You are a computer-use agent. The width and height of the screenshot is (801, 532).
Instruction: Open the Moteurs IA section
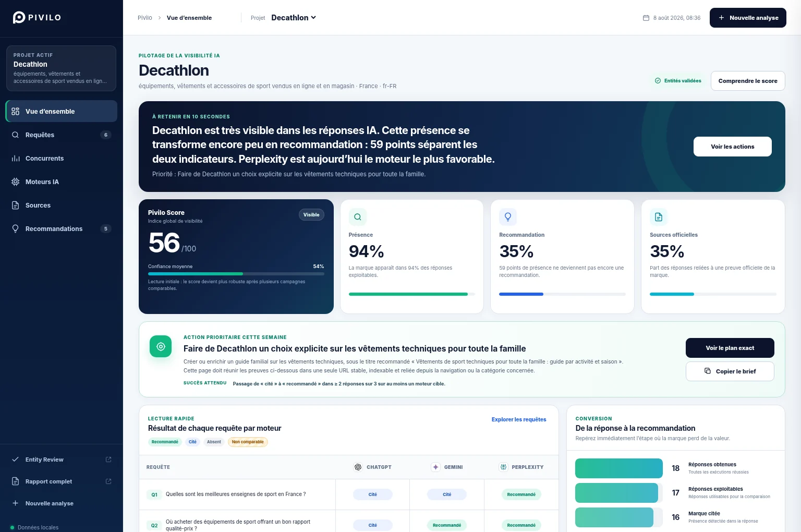(x=62, y=182)
